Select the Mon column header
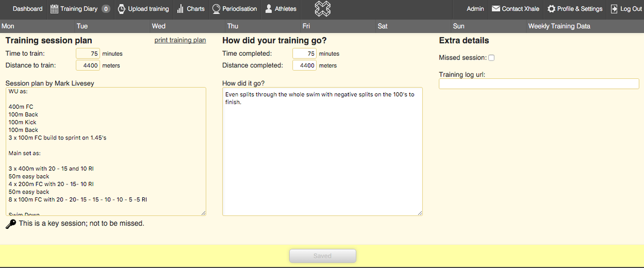The image size is (644, 268). tap(8, 26)
